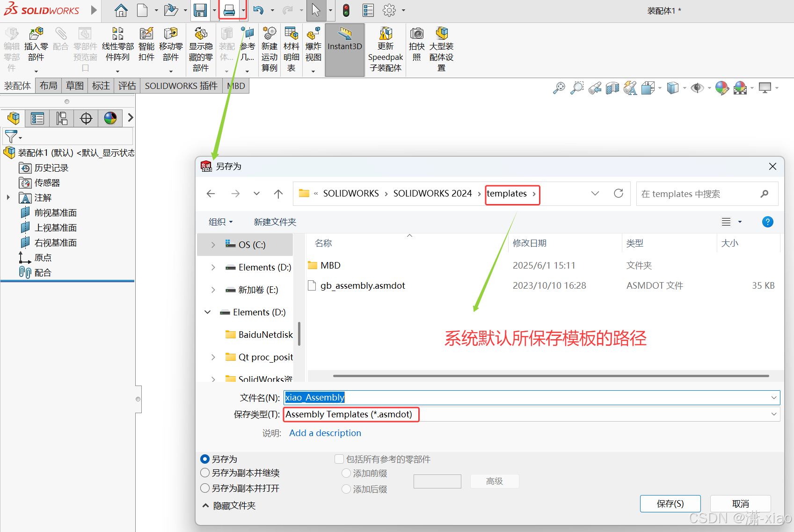794x532 pixels.
Task: Click the 在 templates 中搜索 search box
Action: click(707, 194)
